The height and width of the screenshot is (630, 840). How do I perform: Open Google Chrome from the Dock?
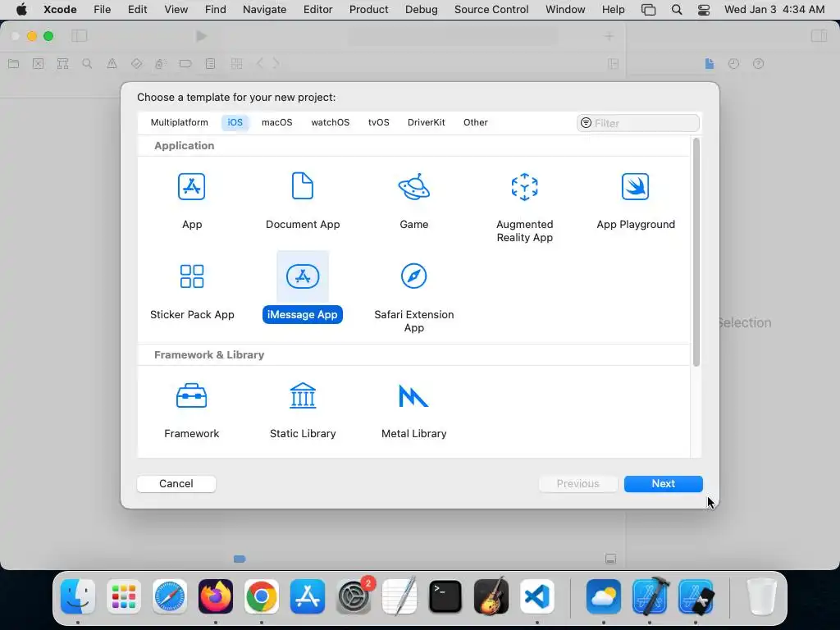[x=262, y=596]
